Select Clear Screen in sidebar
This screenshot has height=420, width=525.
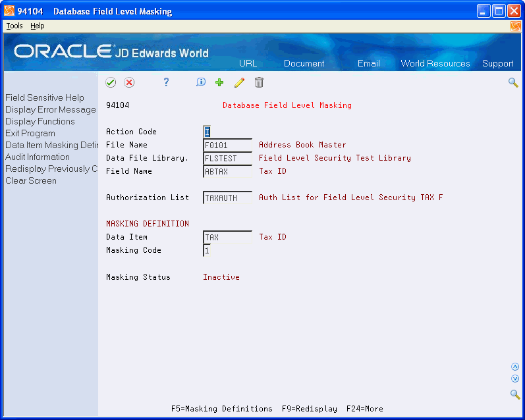[31, 181]
